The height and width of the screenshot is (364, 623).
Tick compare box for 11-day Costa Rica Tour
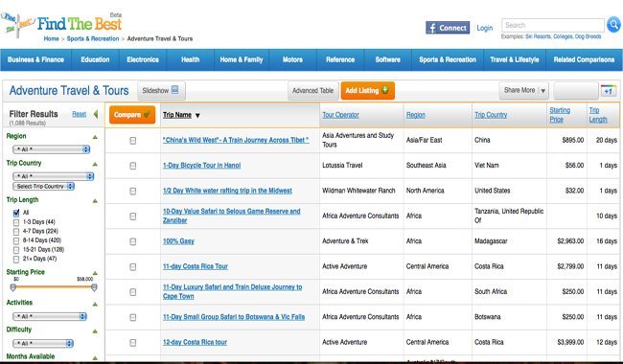click(132, 266)
